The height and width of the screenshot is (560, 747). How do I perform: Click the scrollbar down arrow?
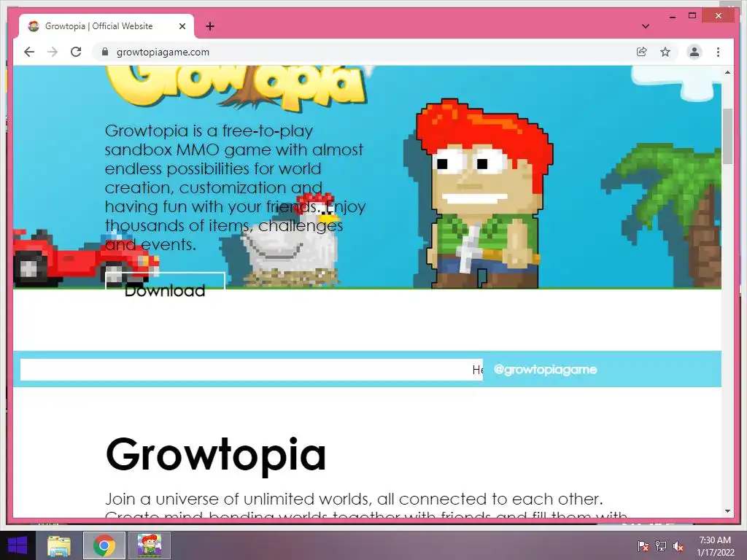click(727, 511)
